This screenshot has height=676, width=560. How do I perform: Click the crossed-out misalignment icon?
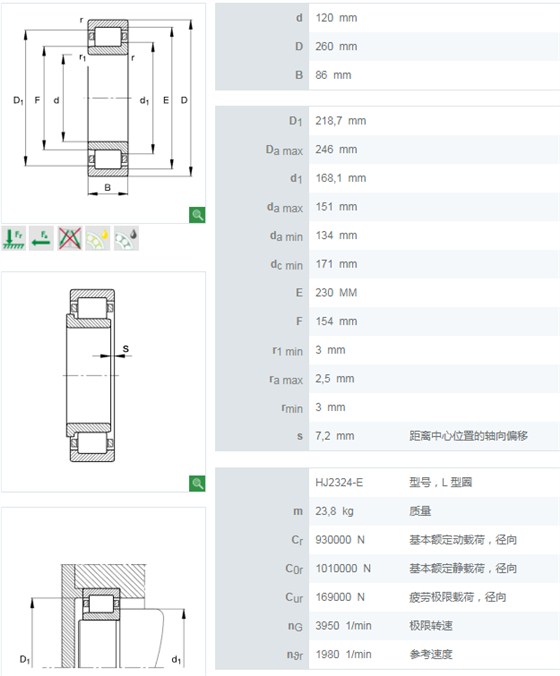click(69, 238)
